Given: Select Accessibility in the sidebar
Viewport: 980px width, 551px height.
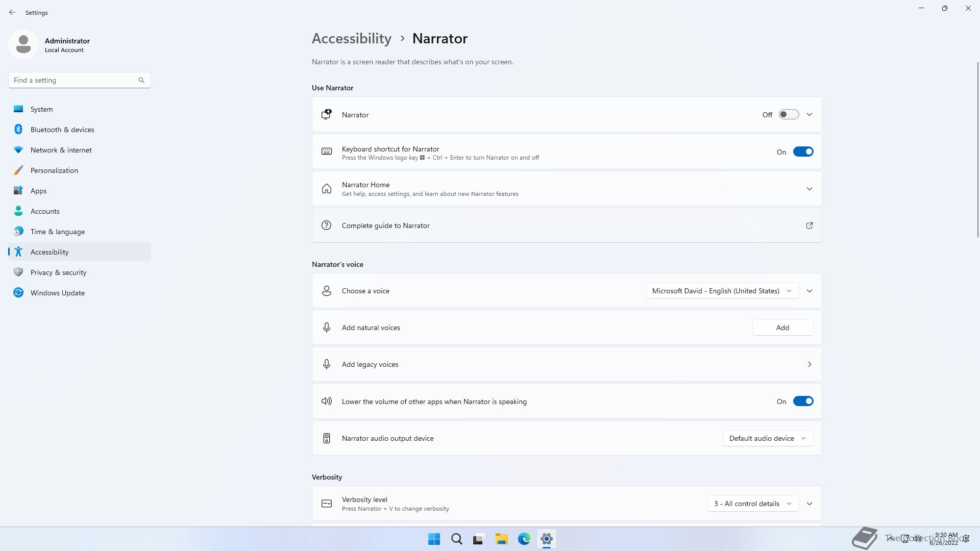Looking at the screenshot, I should click(x=80, y=252).
